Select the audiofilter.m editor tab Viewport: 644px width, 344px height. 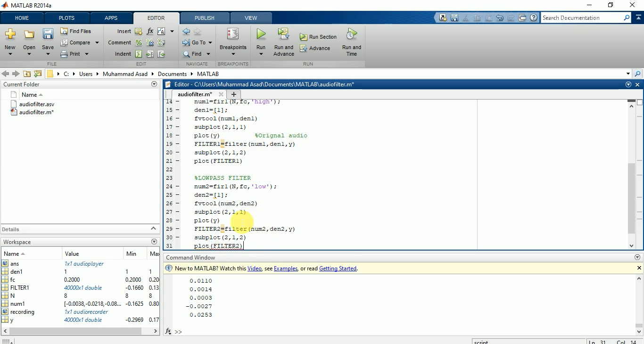(194, 94)
